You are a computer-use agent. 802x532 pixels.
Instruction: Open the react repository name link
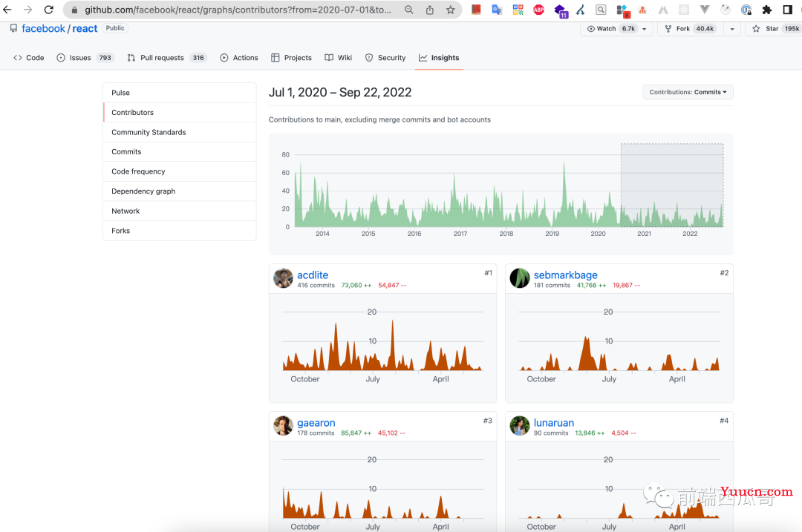[x=85, y=29]
